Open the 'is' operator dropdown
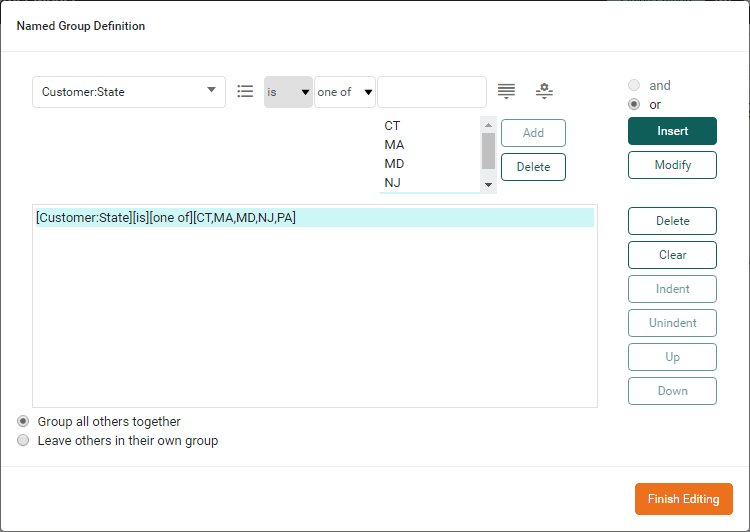The width and height of the screenshot is (750, 532). (288, 92)
